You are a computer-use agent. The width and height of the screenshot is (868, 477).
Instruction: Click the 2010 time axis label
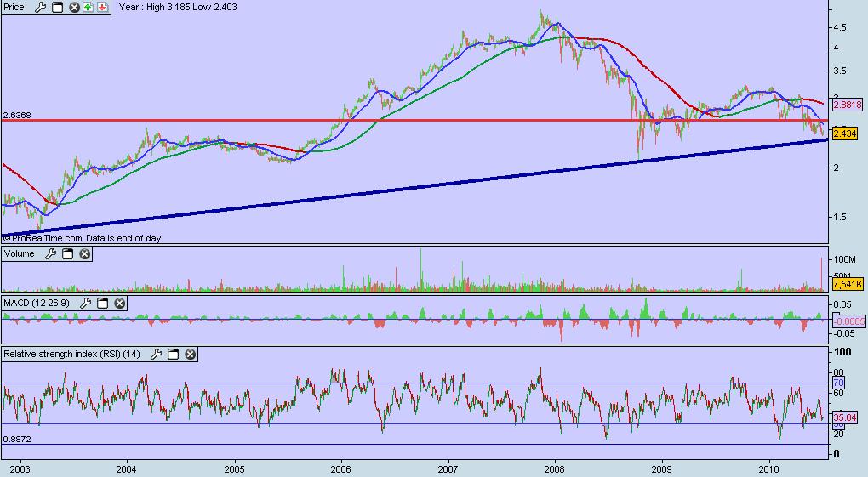[x=769, y=469]
